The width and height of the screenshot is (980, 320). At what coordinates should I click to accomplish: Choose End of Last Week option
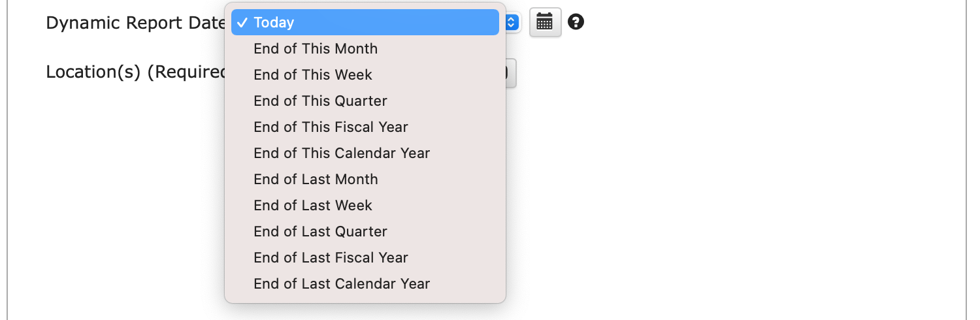[x=313, y=205]
